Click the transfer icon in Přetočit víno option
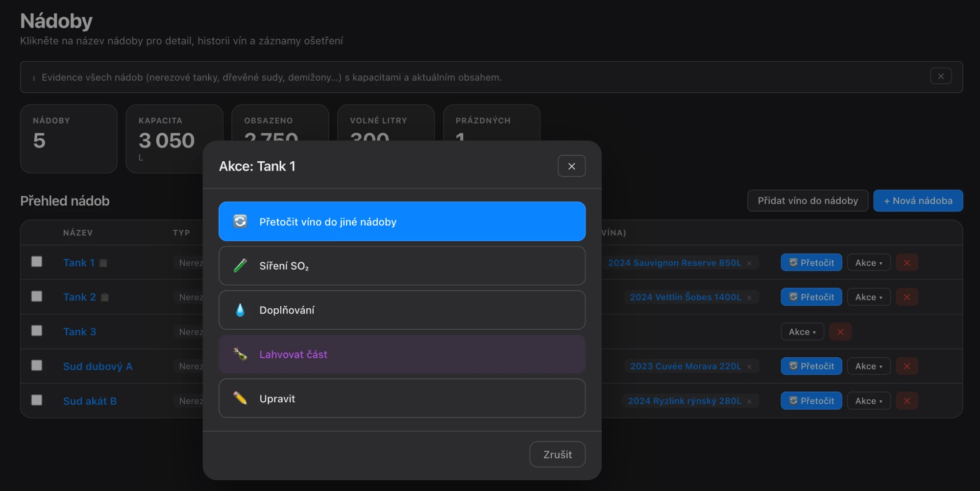 (240, 221)
